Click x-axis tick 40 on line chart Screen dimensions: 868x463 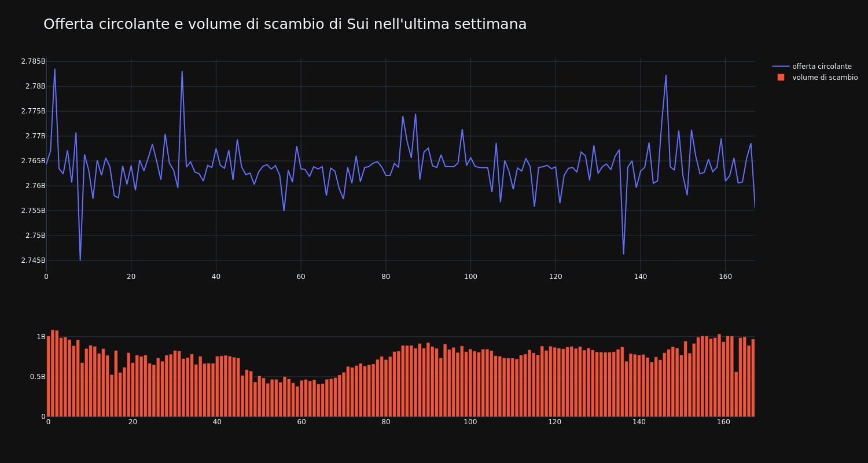pyautogui.click(x=216, y=277)
